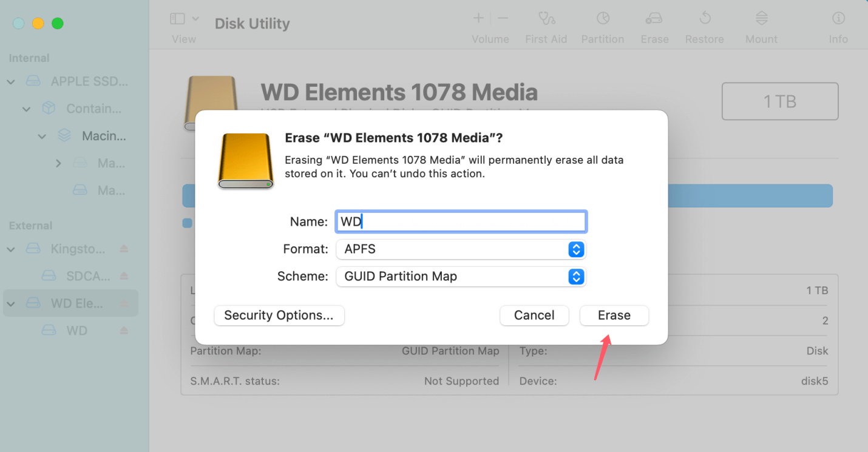The image size is (868, 452).
Task: Open drive Info from the toolbar
Action: click(x=838, y=24)
